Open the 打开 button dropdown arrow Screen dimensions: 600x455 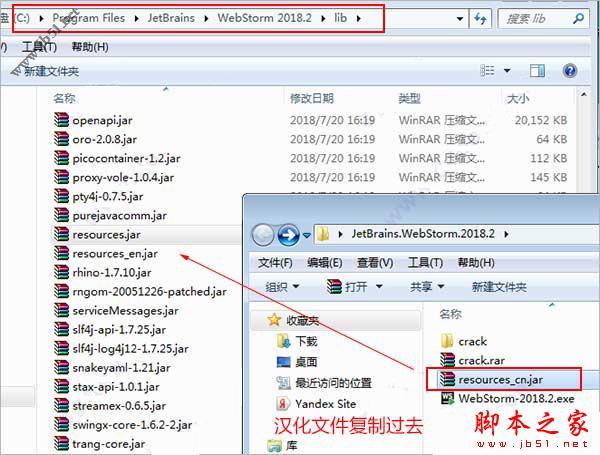(x=379, y=286)
